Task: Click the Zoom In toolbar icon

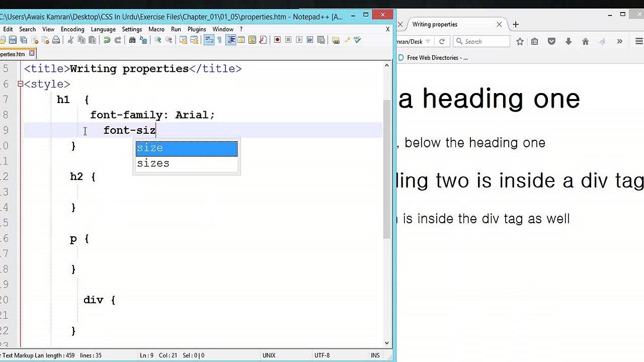Action: coord(158,40)
